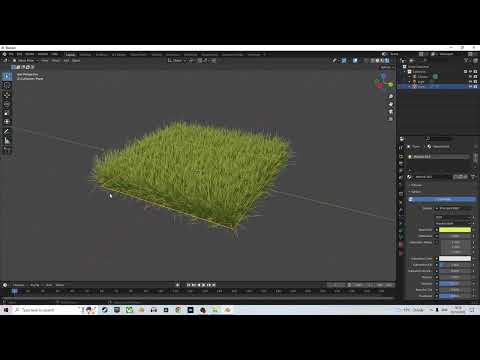Select the Scale tool
This screenshot has height=360, width=480.
[x=7, y=113]
